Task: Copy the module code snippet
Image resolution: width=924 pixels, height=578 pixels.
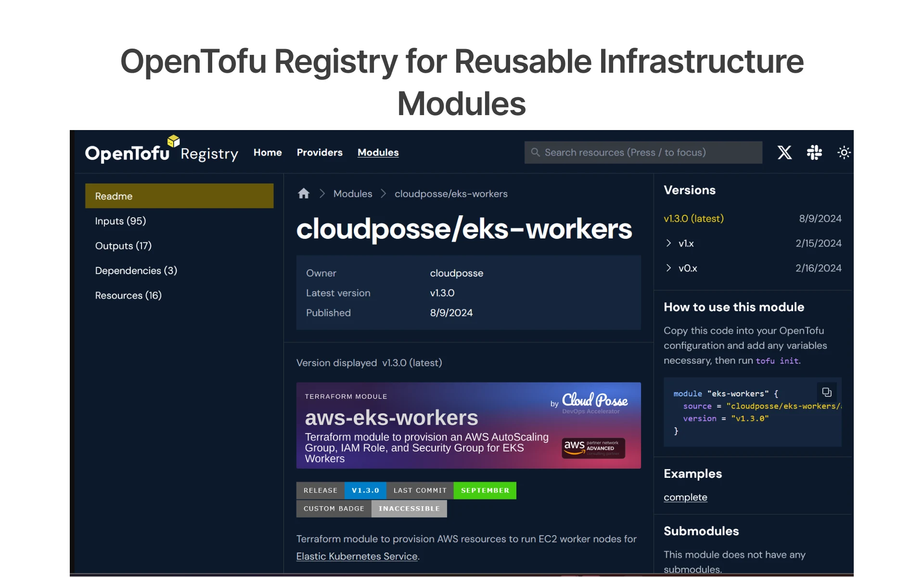Action: click(x=827, y=392)
